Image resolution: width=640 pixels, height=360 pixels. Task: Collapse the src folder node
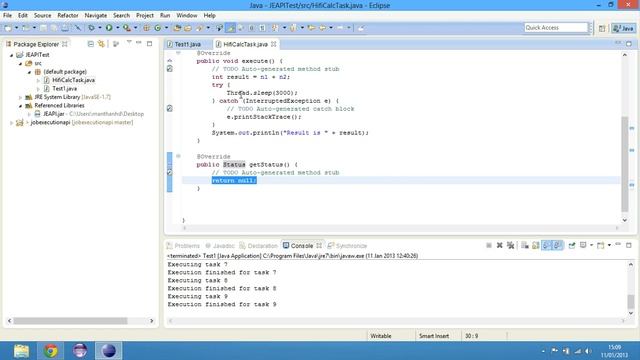point(20,64)
